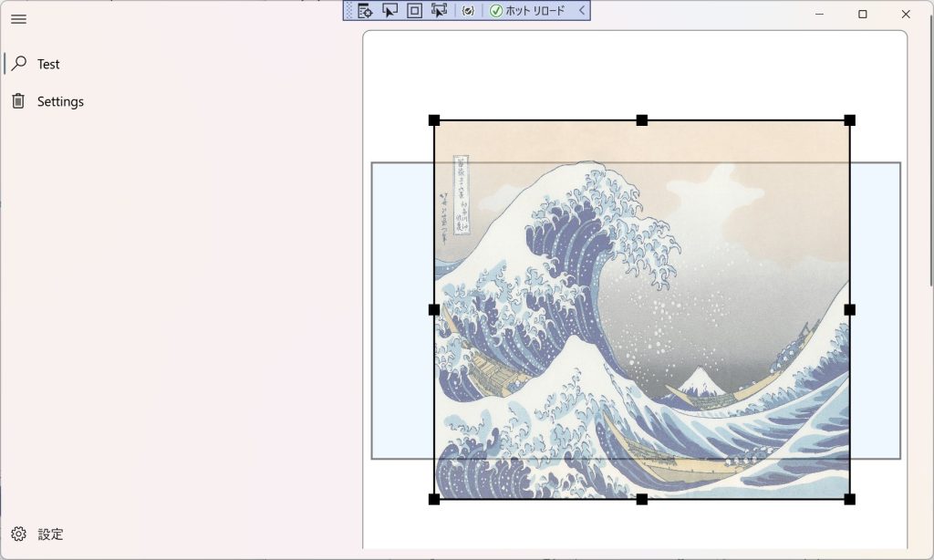Maximize the application window
The image size is (934, 560).
pos(863,14)
